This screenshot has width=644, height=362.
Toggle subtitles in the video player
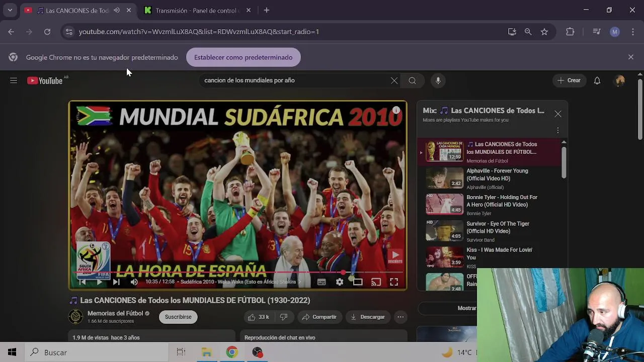[321, 282]
